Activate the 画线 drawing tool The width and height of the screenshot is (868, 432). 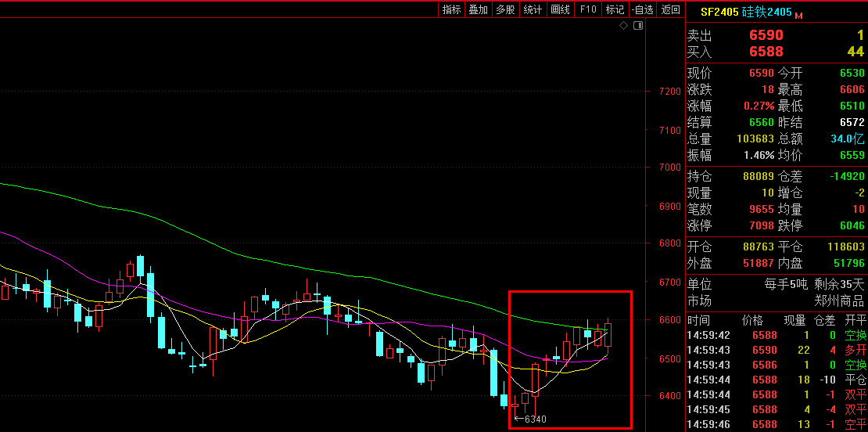click(x=560, y=9)
